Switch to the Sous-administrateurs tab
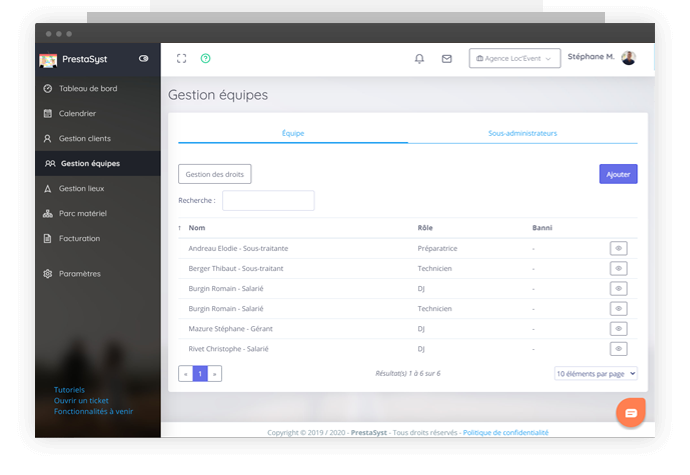Image resolution: width=690 pixels, height=475 pixels. coord(522,133)
